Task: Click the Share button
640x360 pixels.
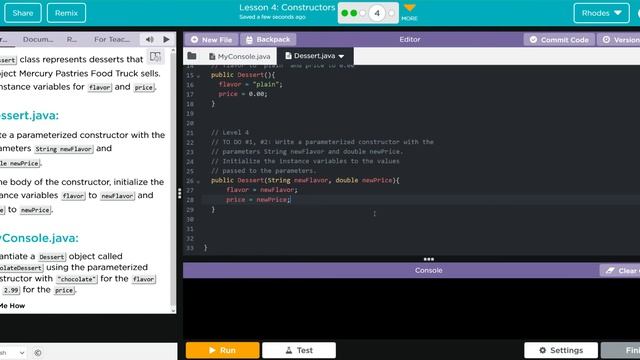Action: click(x=23, y=13)
